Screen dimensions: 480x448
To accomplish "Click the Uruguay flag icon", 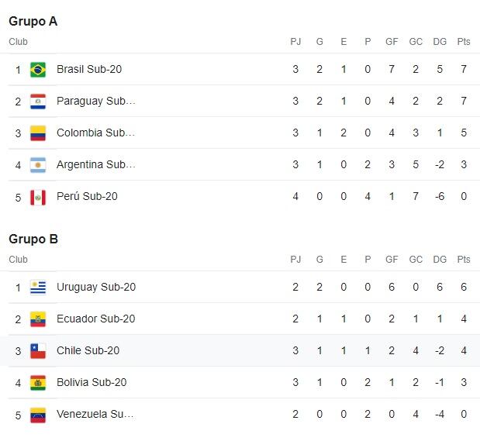I will [x=38, y=288].
